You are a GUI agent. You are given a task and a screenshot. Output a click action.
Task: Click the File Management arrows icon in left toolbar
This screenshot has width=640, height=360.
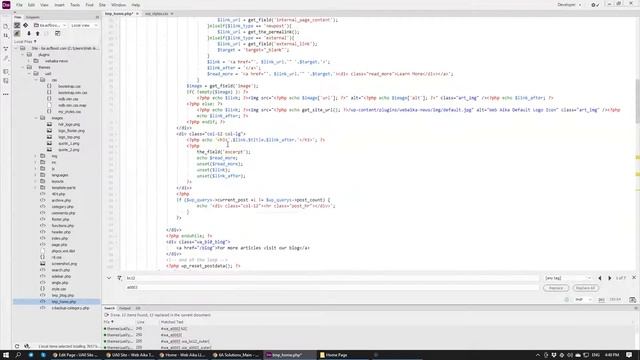tap(6, 36)
